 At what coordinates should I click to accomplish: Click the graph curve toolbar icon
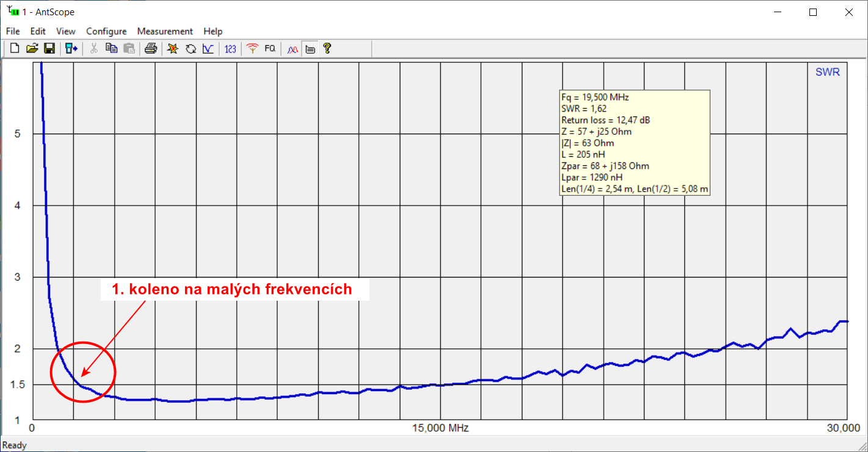pos(208,49)
